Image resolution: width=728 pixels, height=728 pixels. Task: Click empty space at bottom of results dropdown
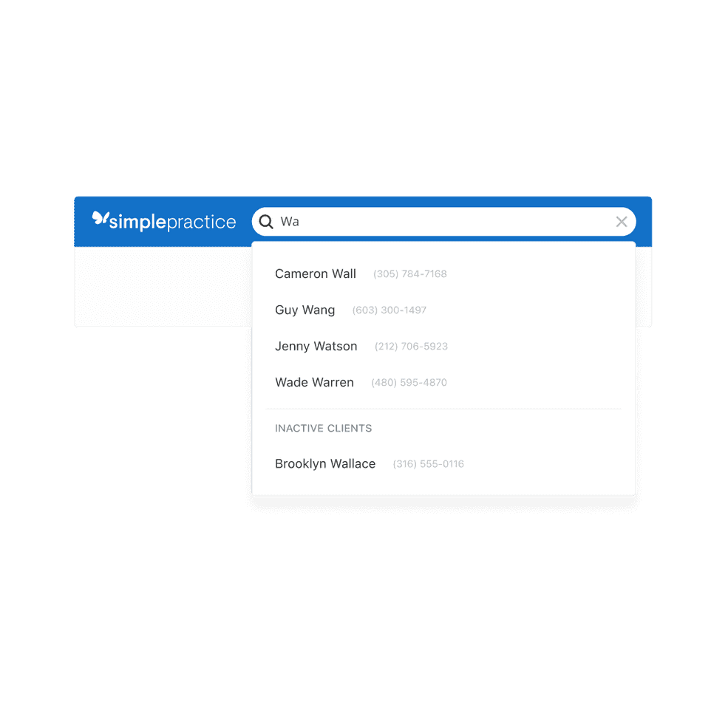(443, 485)
